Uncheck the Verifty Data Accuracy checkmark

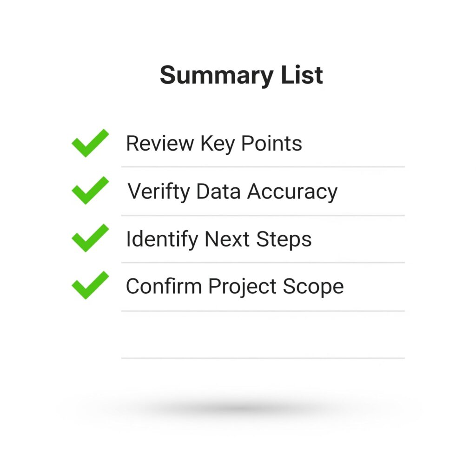pyautogui.click(x=90, y=190)
